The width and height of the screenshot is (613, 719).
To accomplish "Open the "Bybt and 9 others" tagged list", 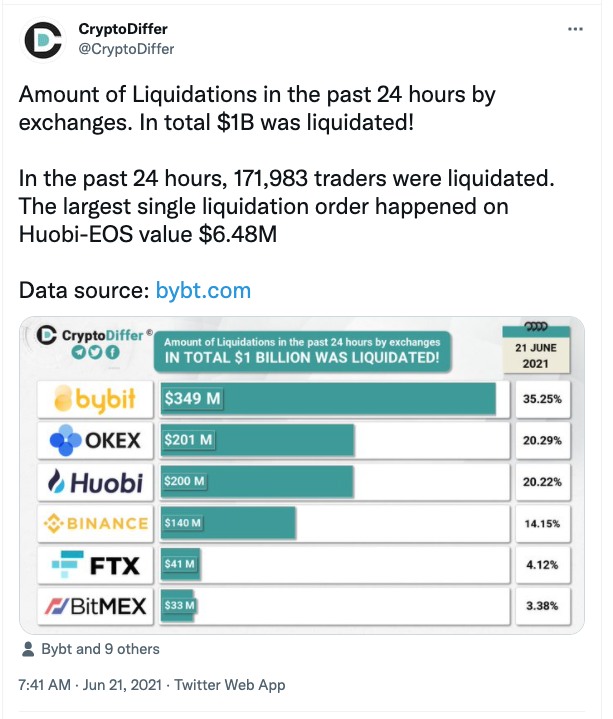I will [100, 649].
